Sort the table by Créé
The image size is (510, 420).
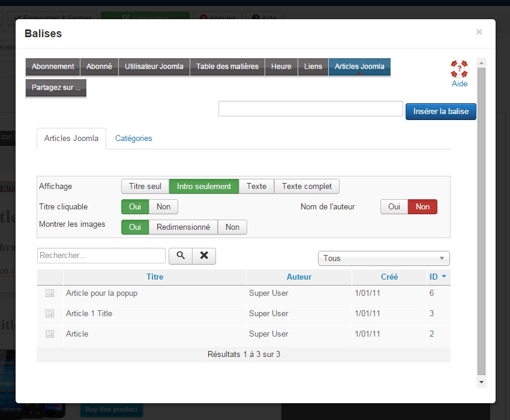coord(389,277)
